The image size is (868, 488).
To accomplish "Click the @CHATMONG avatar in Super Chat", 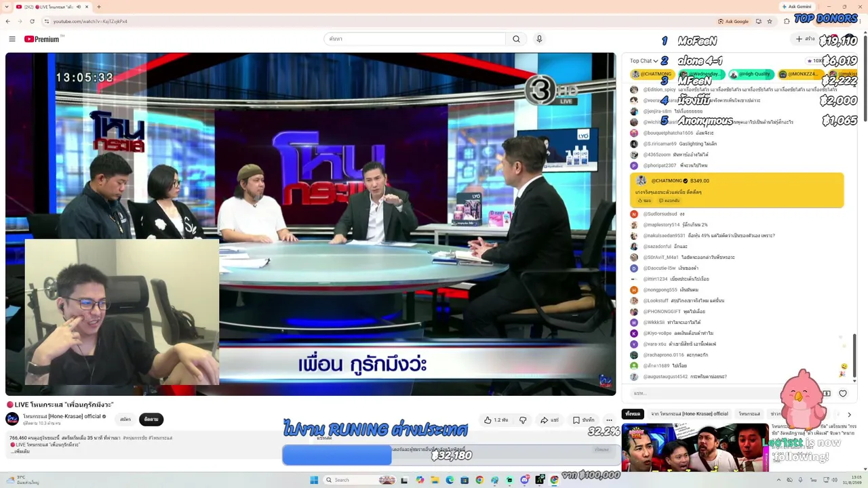I will [x=641, y=181].
